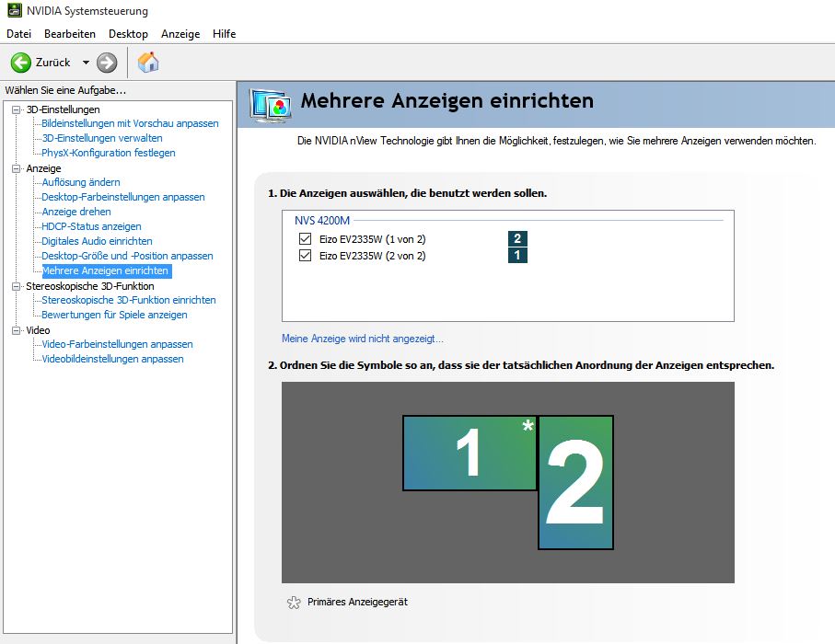
Task: Select display 2 in arrangement area
Action: tap(575, 482)
